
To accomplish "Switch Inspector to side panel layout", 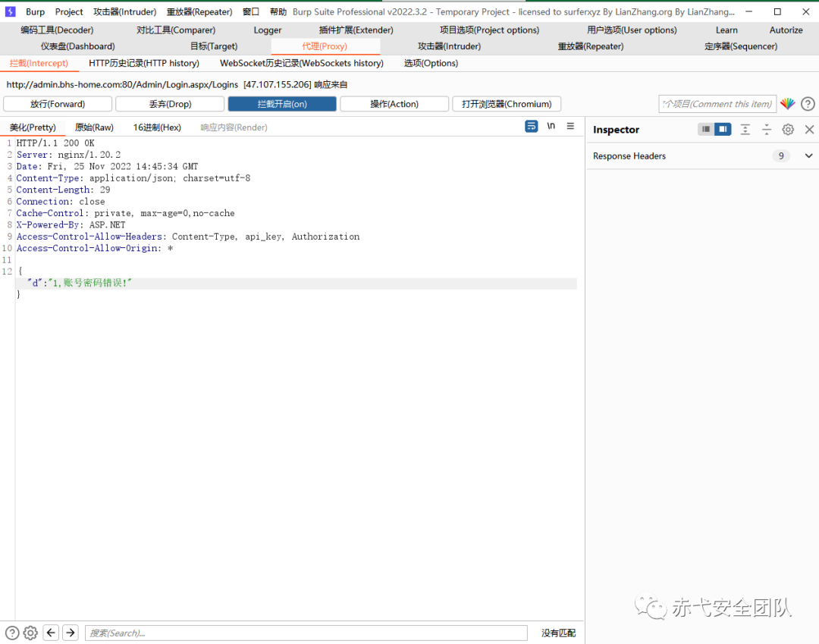I will click(723, 129).
